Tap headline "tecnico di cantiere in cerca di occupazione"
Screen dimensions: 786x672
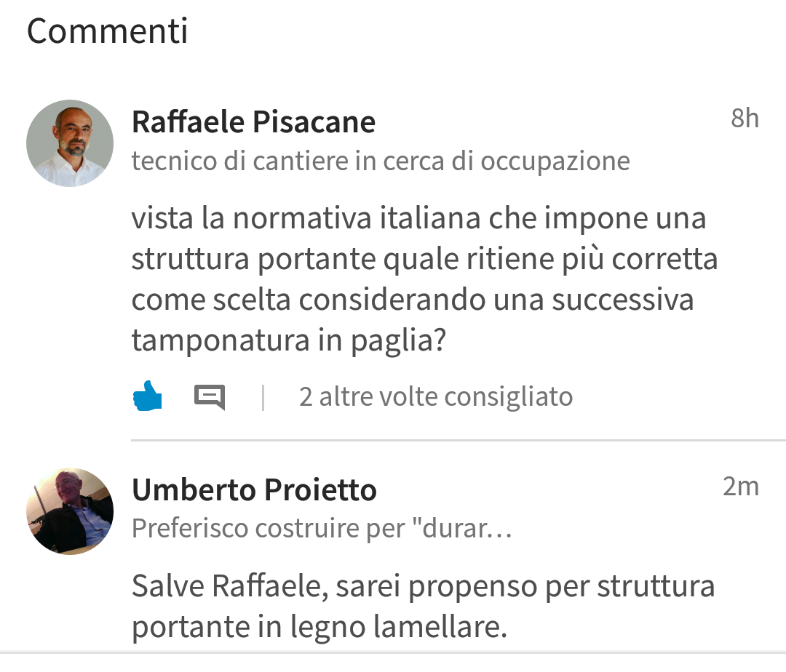pyautogui.click(x=381, y=161)
